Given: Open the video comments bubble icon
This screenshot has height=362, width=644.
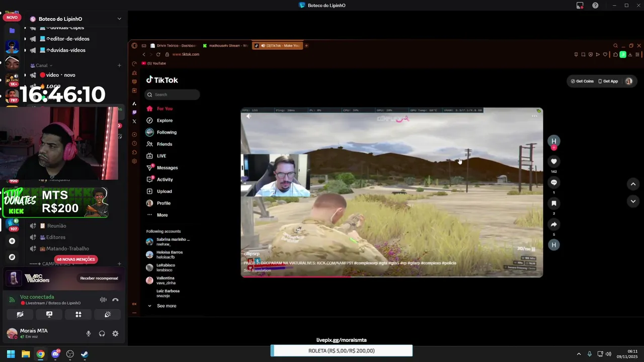Looking at the screenshot, I should click(554, 183).
